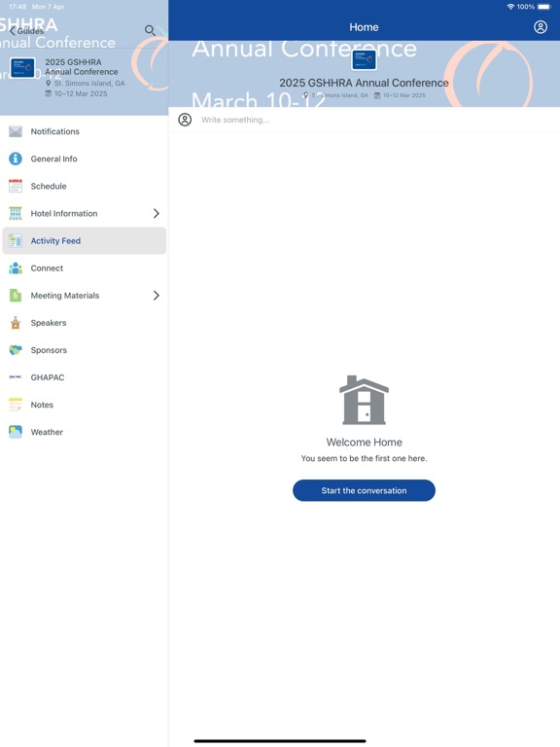Open Notifications menu item
The width and height of the screenshot is (560, 747).
tap(85, 131)
